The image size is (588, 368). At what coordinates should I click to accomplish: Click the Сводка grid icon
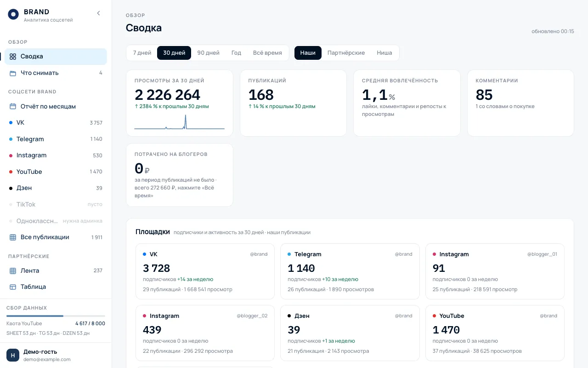click(13, 57)
